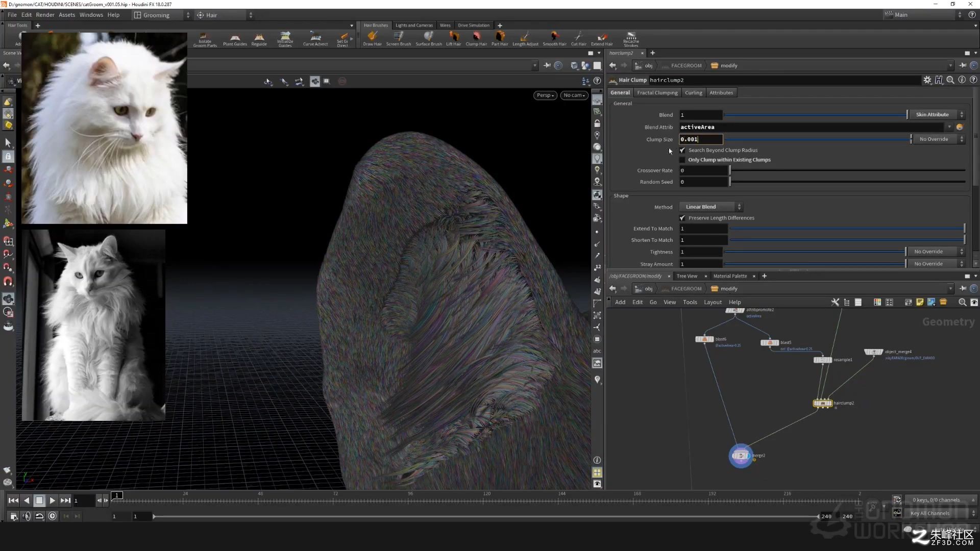
Task: Click the Random Seed value field
Action: [703, 182]
